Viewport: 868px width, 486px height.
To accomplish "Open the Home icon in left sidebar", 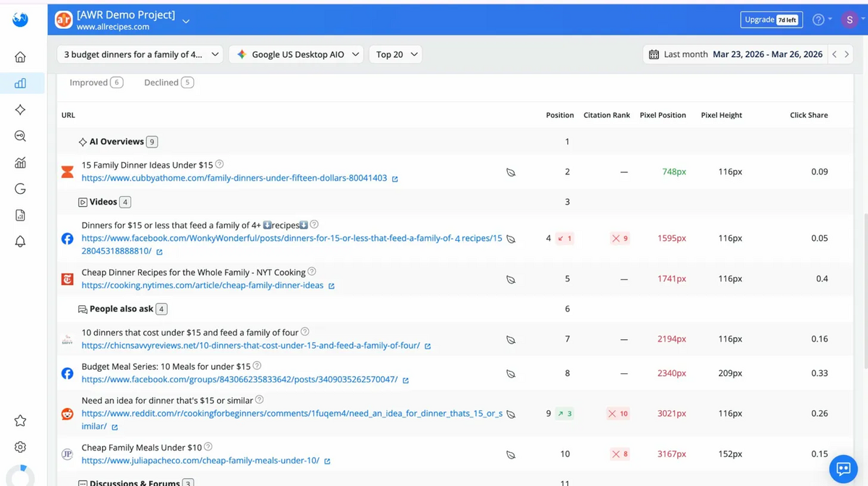I will (20, 57).
